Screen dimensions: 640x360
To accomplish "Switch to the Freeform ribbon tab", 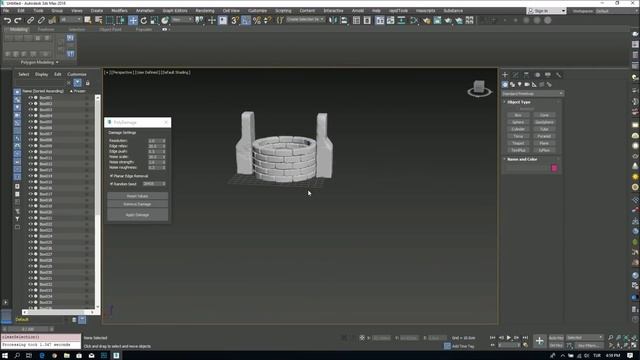I will (46, 30).
